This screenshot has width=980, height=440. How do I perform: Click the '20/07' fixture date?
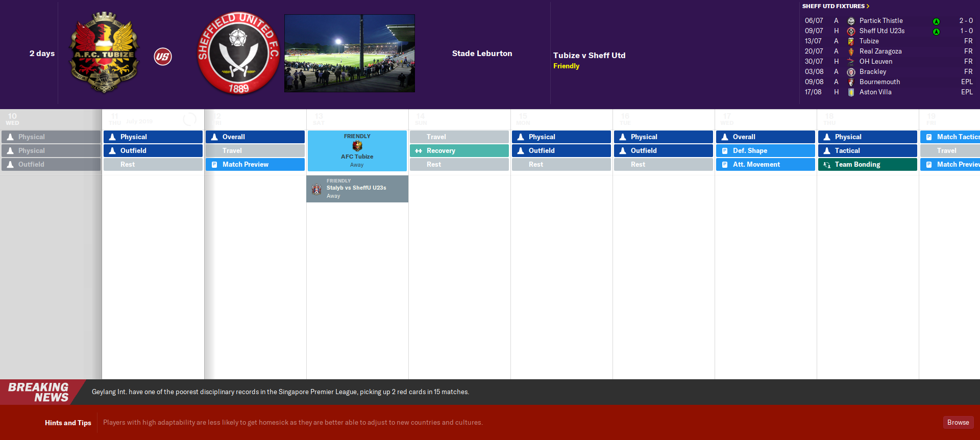click(814, 51)
